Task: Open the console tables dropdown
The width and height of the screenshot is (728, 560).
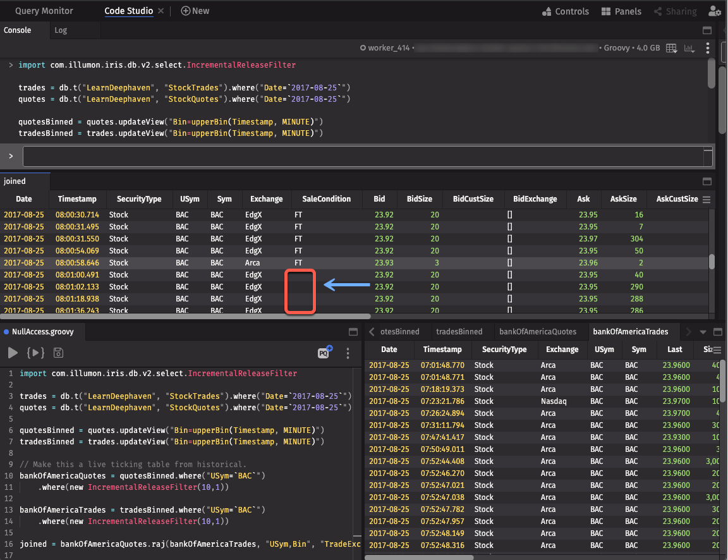Action: (x=672, y=48)
